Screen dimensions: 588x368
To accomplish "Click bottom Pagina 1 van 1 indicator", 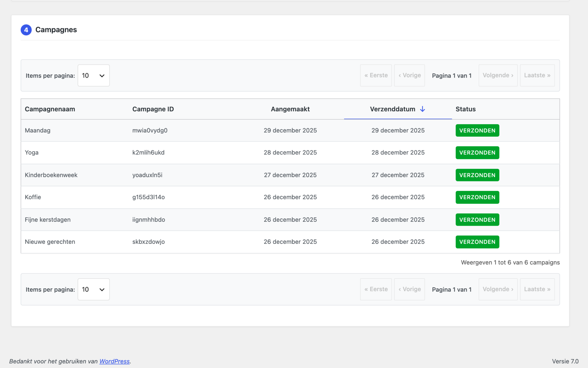I will [x=452, y=290].
